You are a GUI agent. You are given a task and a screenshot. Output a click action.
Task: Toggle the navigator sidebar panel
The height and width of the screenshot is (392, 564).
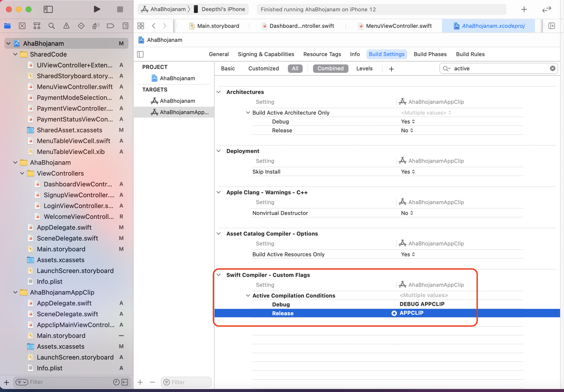point(48,9)
